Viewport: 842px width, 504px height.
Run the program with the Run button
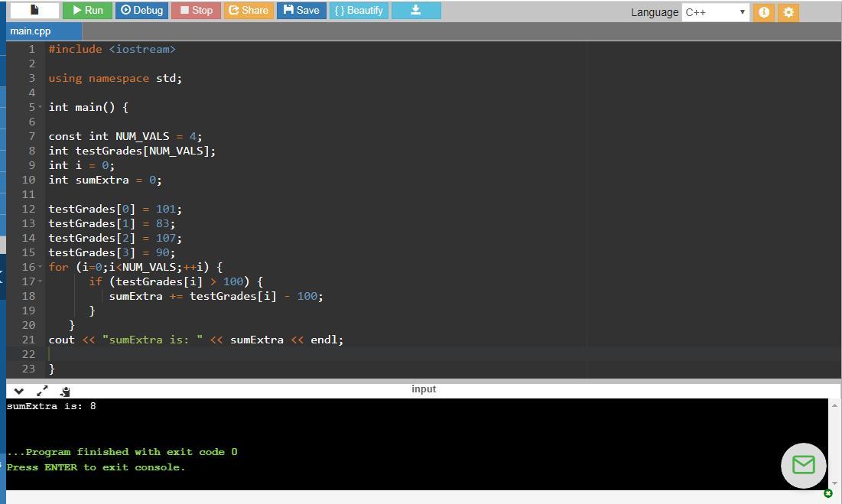pyautogui.click(x=86, y=11)
